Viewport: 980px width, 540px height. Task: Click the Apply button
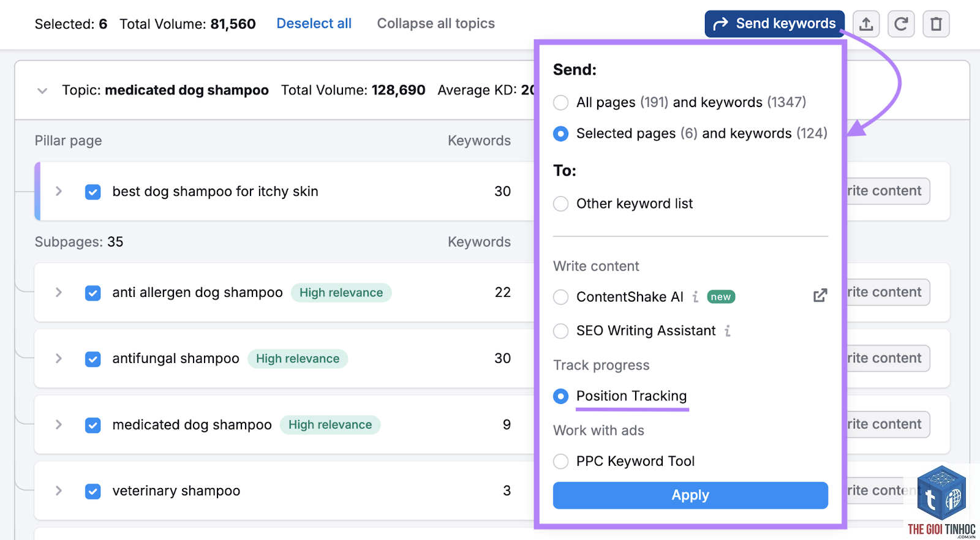coord(690,495)
